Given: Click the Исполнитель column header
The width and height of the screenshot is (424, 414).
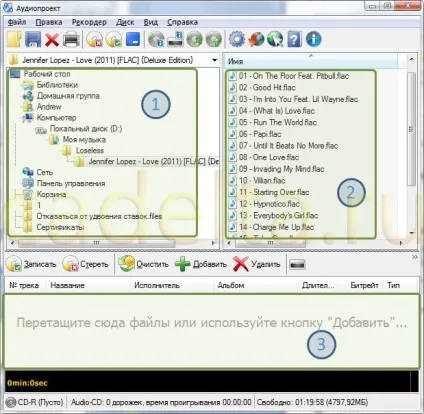Looking at the screenshot, I should point(171,286).
